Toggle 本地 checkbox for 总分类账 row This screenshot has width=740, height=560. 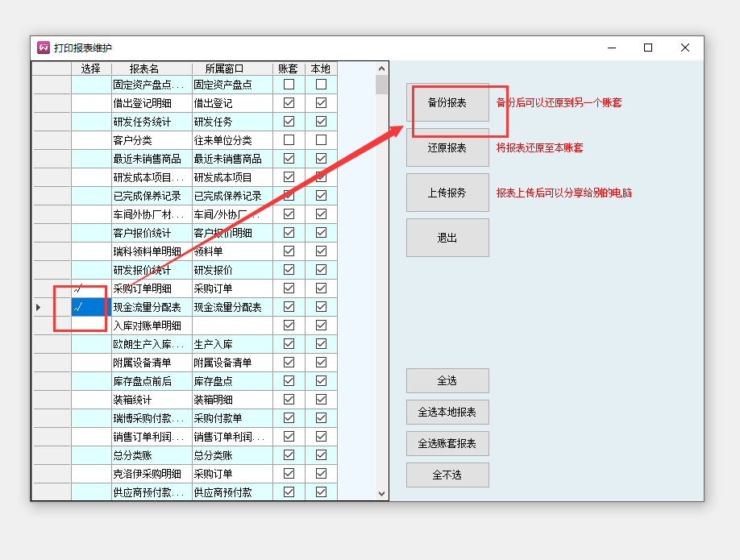tap(321, 455)
